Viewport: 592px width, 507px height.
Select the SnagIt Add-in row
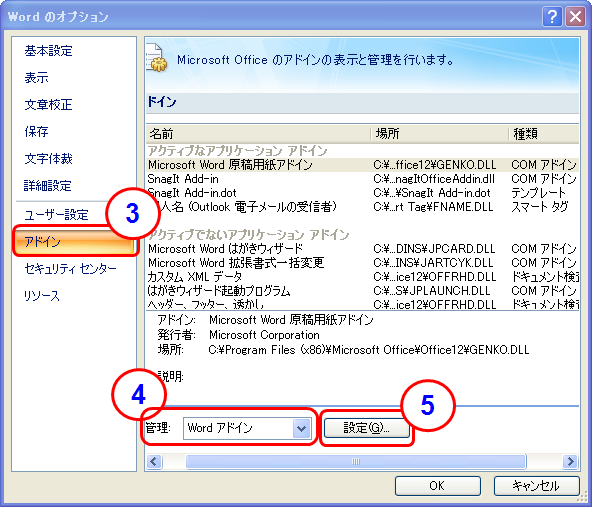(362, 179)
